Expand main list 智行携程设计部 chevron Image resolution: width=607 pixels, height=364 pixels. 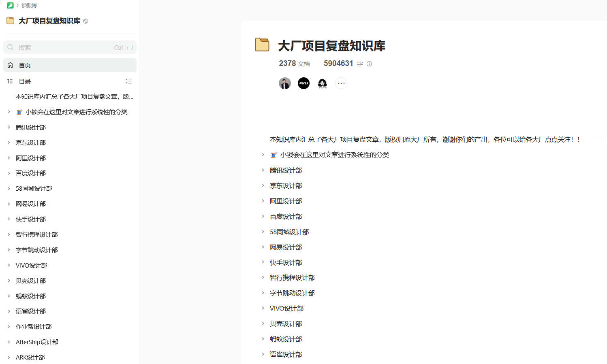[x=263, y=277]
